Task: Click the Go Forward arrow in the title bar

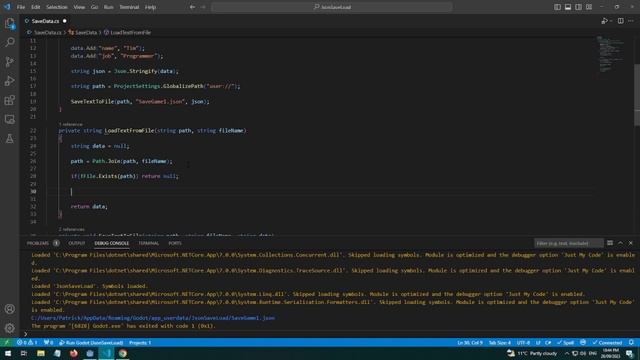Action: point(203,7)
